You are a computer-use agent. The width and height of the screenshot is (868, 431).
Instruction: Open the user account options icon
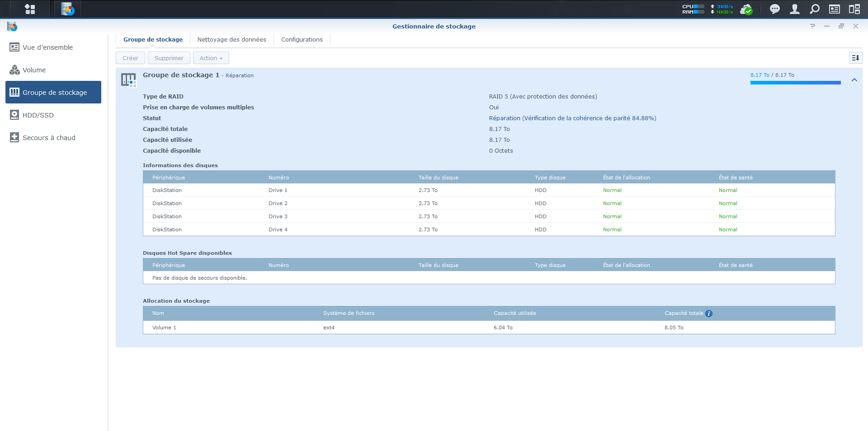(x=794, y=9)
